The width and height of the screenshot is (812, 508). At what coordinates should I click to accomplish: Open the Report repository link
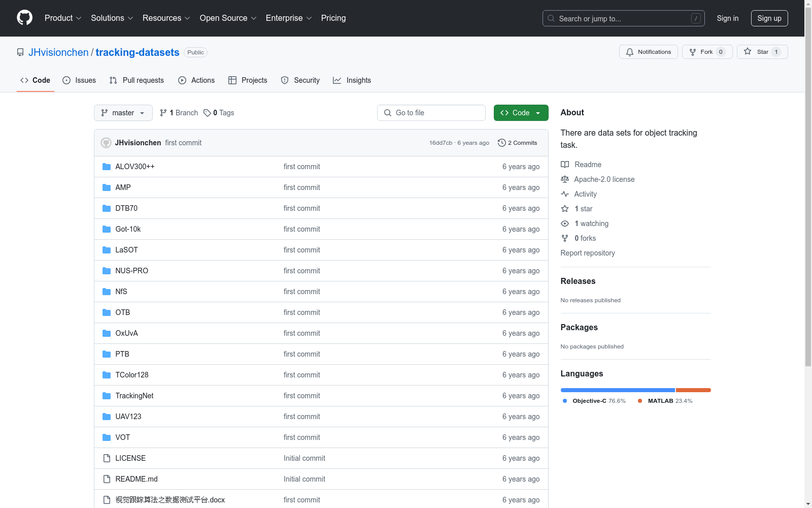coord(588,253)
